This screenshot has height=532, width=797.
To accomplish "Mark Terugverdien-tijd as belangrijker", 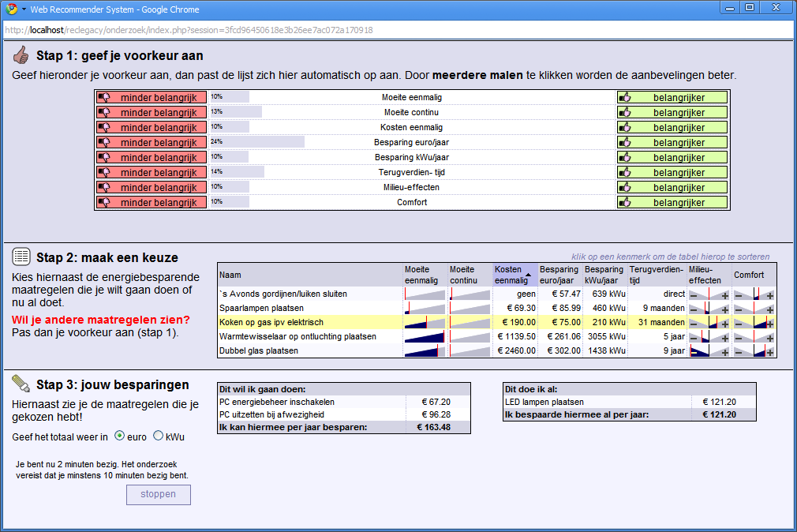I will point(672,172).
